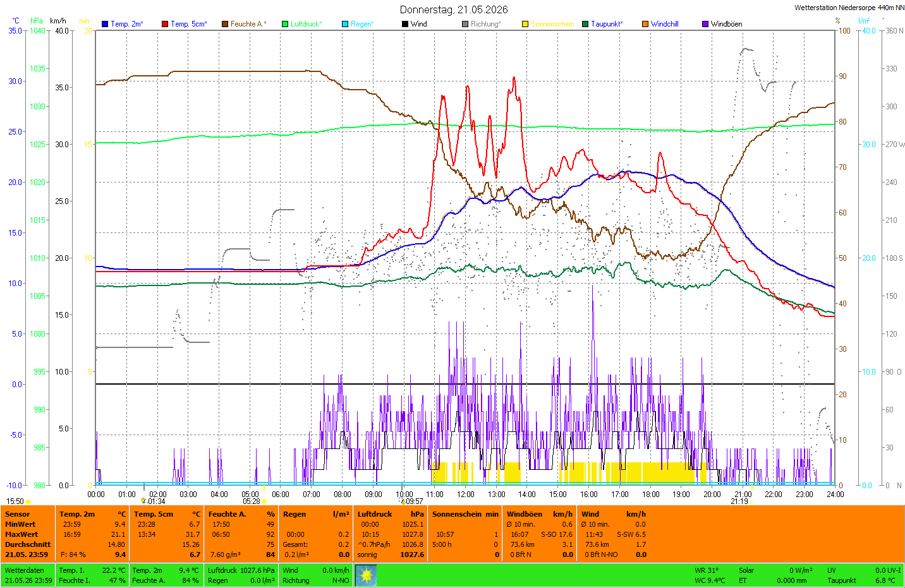Image resolution: width=905 pixels, height=588 pixels.
Task: Click the orange Windchill legend swatch
Action: pos(645,24)
